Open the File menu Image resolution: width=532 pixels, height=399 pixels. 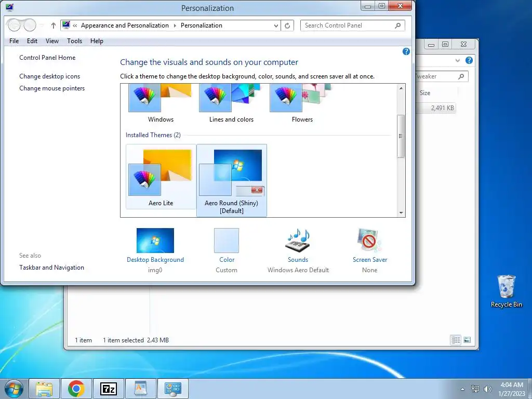(14, 41)
